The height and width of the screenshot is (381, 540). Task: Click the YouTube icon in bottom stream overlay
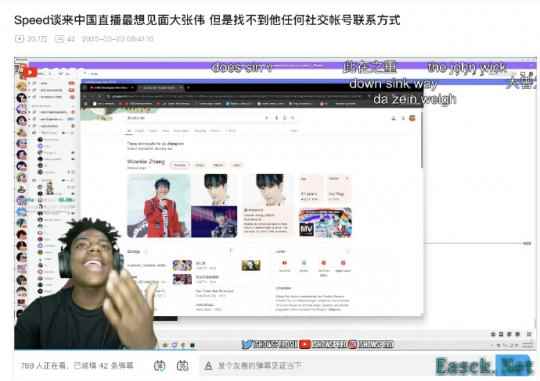(x=305, y=344)
